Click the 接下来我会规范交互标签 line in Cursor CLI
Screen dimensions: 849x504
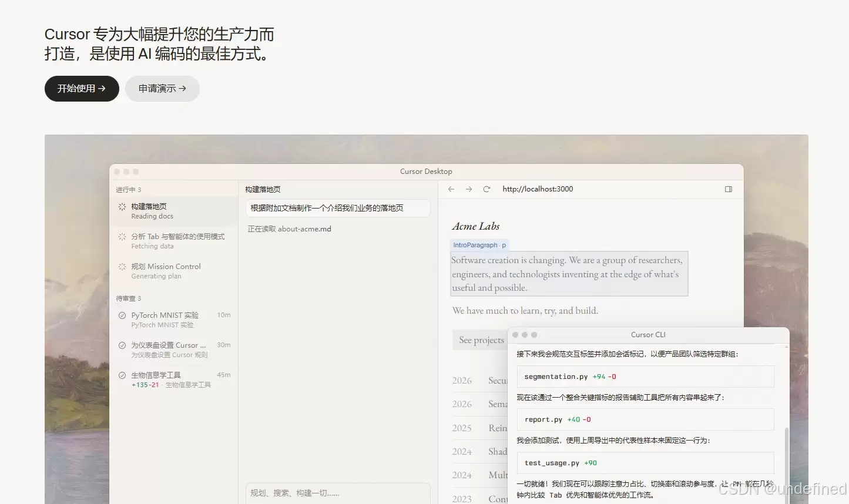point(627,354)
